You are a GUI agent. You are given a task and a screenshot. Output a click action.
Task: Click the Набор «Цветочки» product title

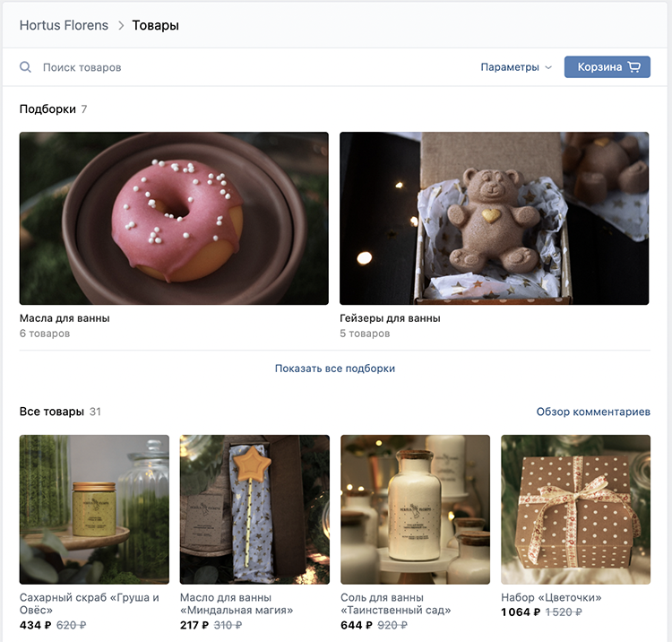tap(551, 597)
